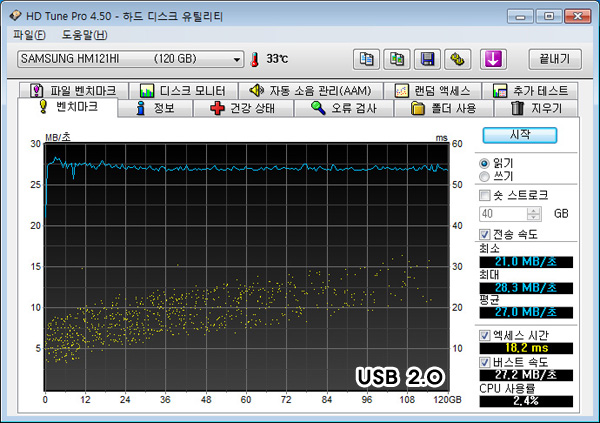
Task: Decrease short stroke size with down arrow
Action: (x=533, y=217)
